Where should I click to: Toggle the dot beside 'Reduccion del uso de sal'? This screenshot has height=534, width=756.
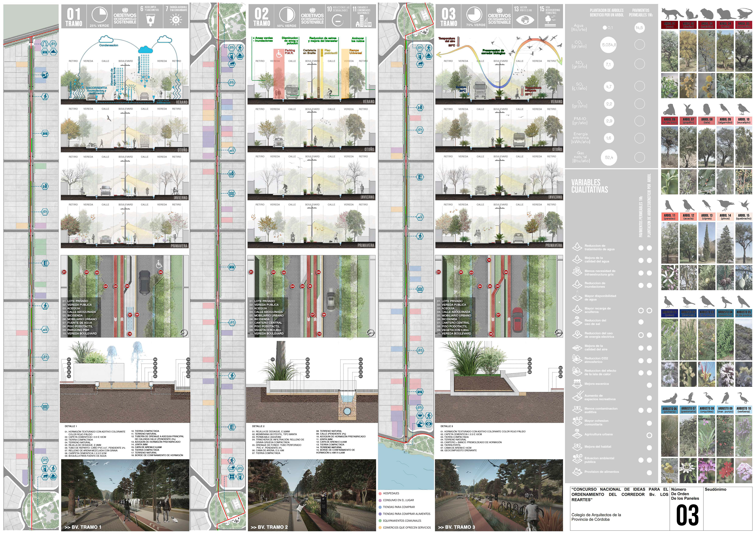641,322
